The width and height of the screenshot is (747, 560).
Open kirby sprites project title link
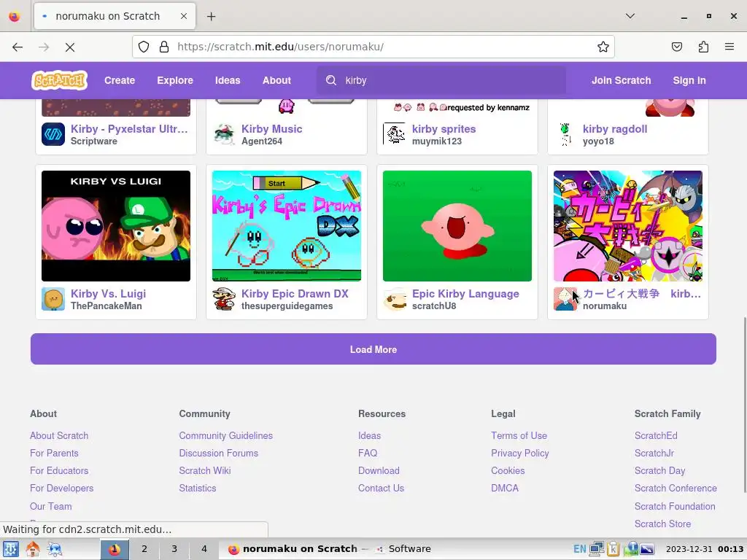tap(444, 128)
